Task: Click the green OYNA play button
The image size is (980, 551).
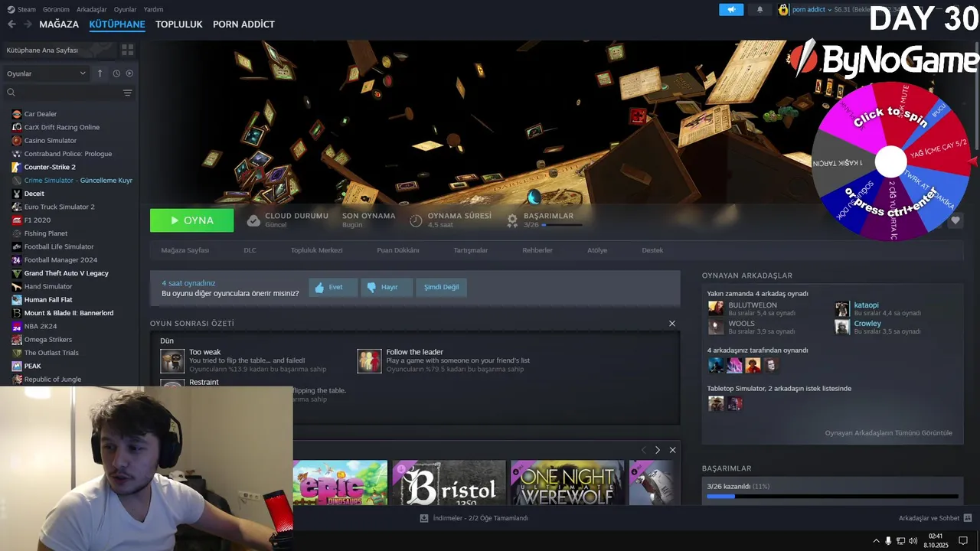Action: (192, 220)
